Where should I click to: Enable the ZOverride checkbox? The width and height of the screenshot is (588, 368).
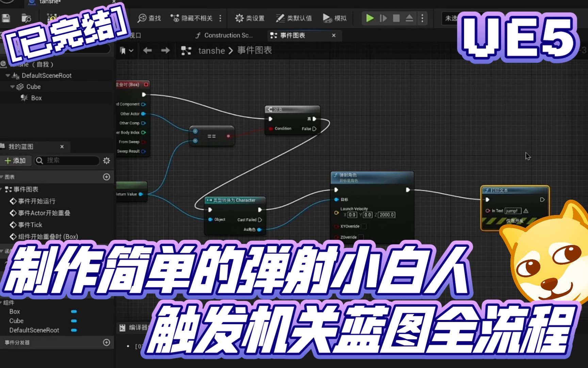click(x=361, y=236)
